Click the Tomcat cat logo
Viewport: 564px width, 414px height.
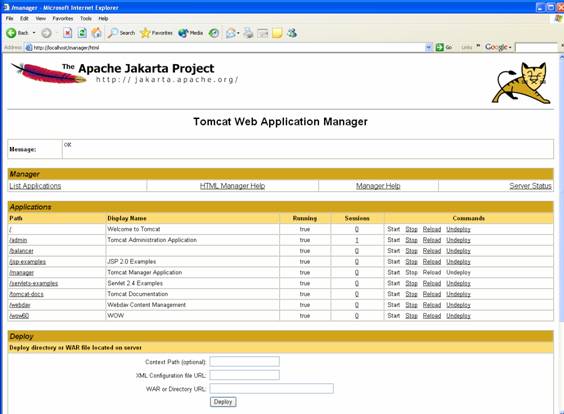pos(521,83)
